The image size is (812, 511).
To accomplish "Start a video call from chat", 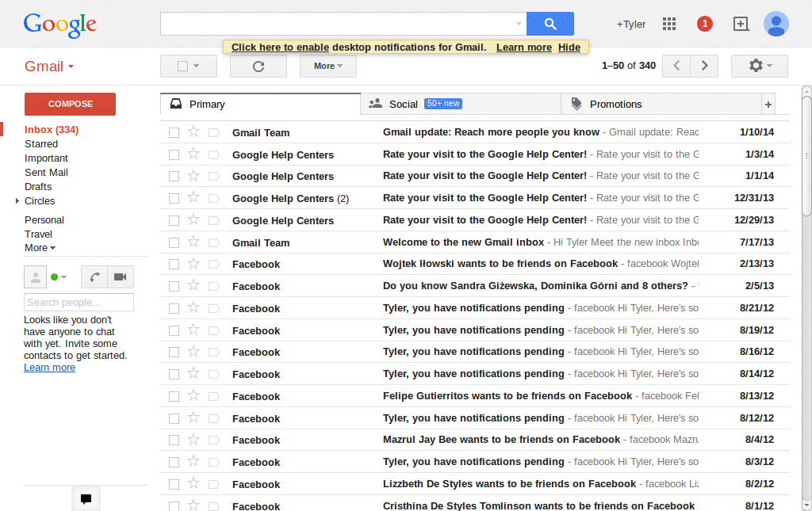I will click(121, 277).
